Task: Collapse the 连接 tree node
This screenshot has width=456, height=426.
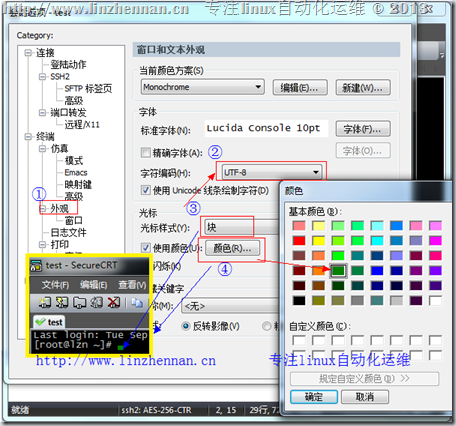Action: pyautogui.click(x=28, y=53)
